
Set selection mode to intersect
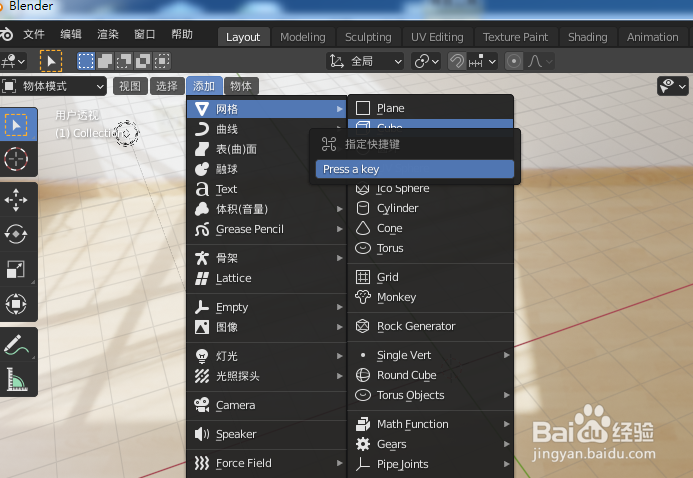pos(162,61)
